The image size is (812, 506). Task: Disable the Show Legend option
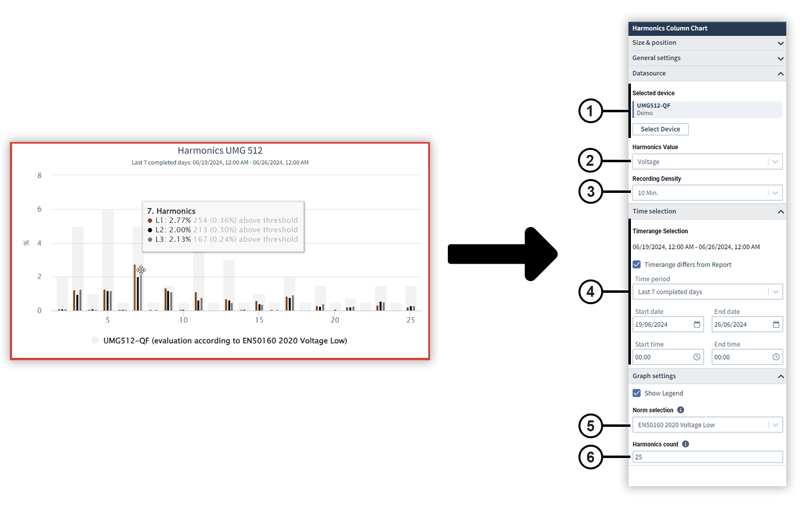coord(636,393)
